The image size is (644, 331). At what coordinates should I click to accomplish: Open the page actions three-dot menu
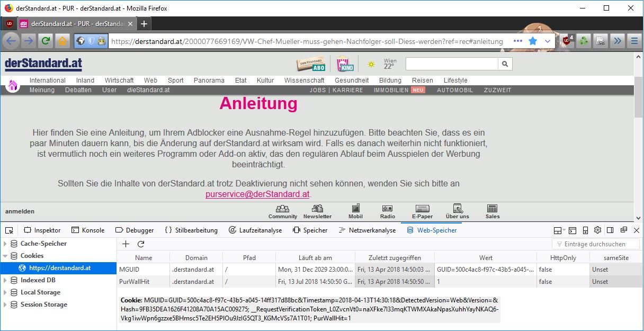(x=518, y=41)
